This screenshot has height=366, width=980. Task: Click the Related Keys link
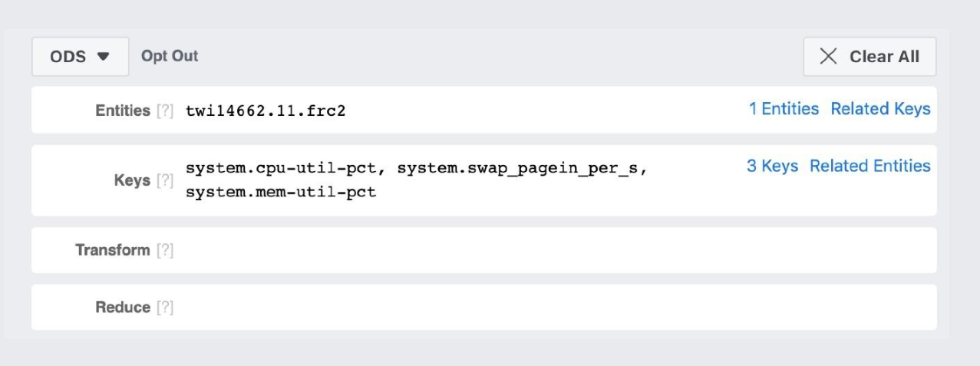click(x=880, y=109)
